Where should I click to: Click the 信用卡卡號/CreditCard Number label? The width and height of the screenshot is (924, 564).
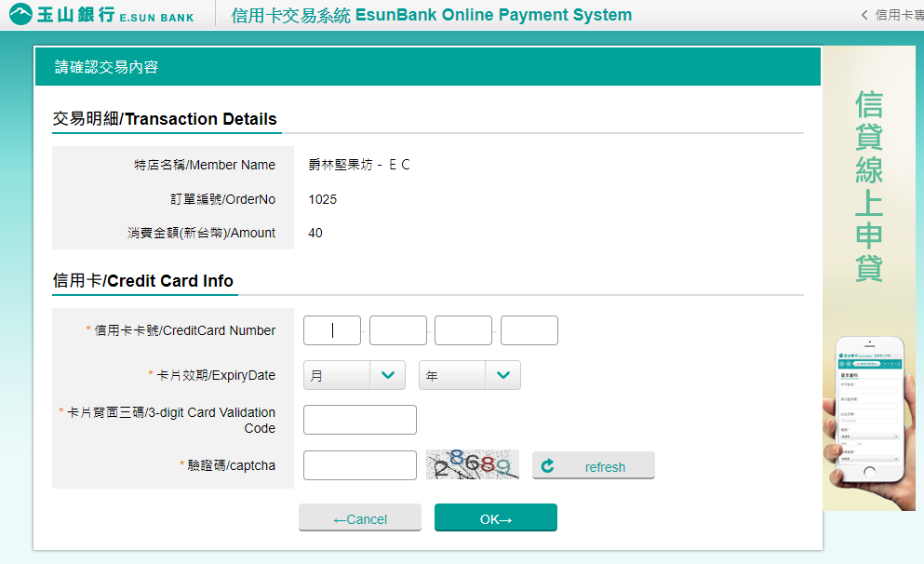tap(184, 330)
